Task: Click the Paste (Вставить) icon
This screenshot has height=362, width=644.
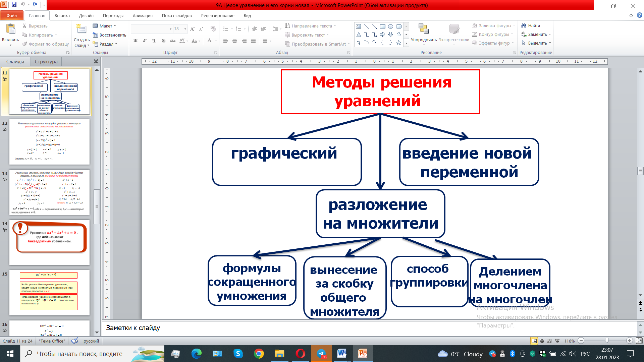Action: point(10,29)
